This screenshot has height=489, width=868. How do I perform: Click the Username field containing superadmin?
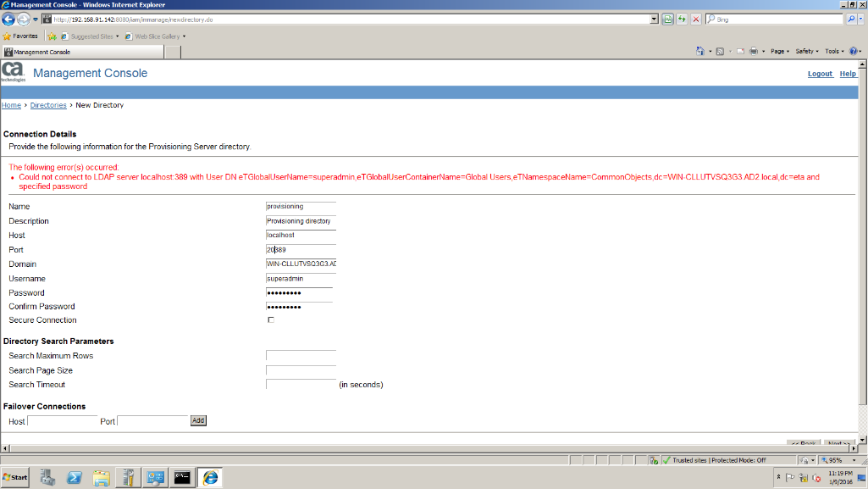point(301,279)
